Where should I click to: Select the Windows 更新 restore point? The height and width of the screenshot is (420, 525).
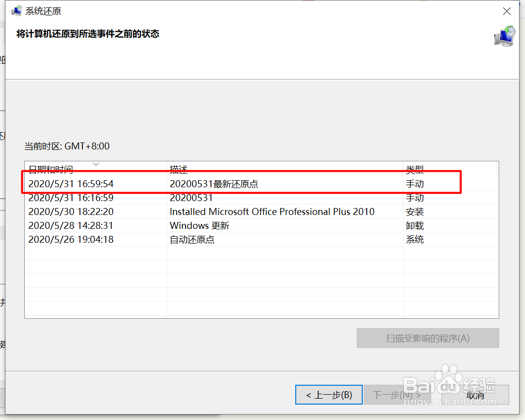pyautogui.click(x=199, y=225)
